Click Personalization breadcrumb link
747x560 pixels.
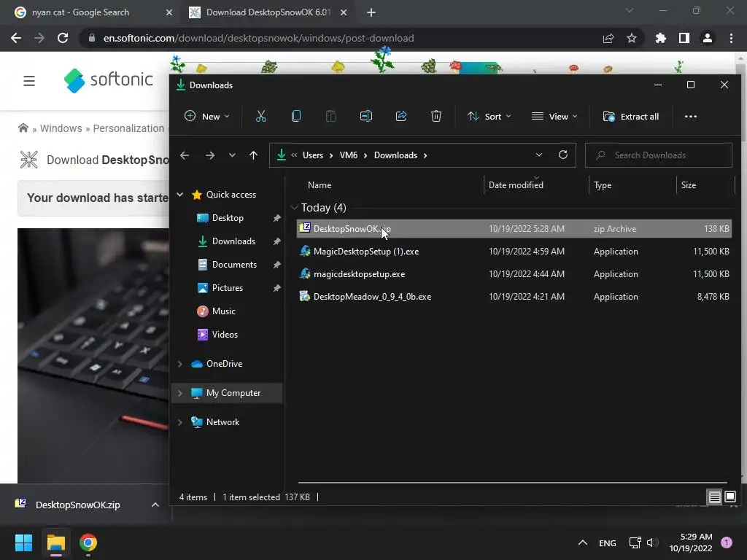128,128
